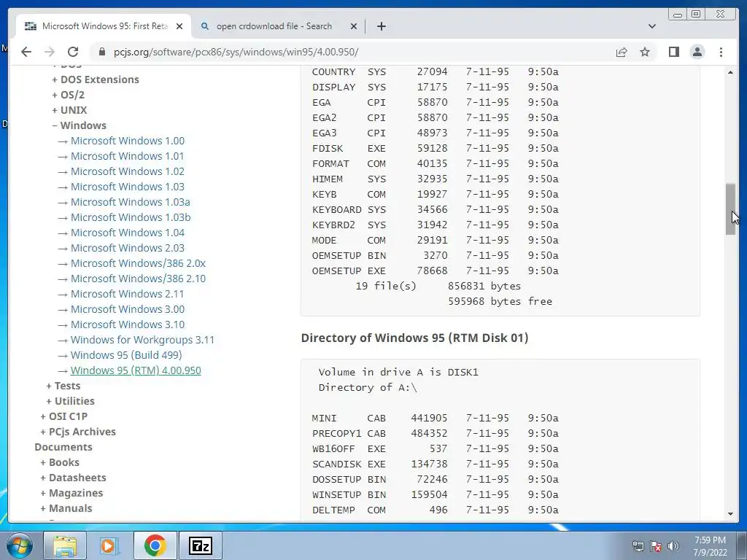The width and height of the screenshot is (747, 560).
Task: Expand the OSI C1P section
Action: (64, 416)
